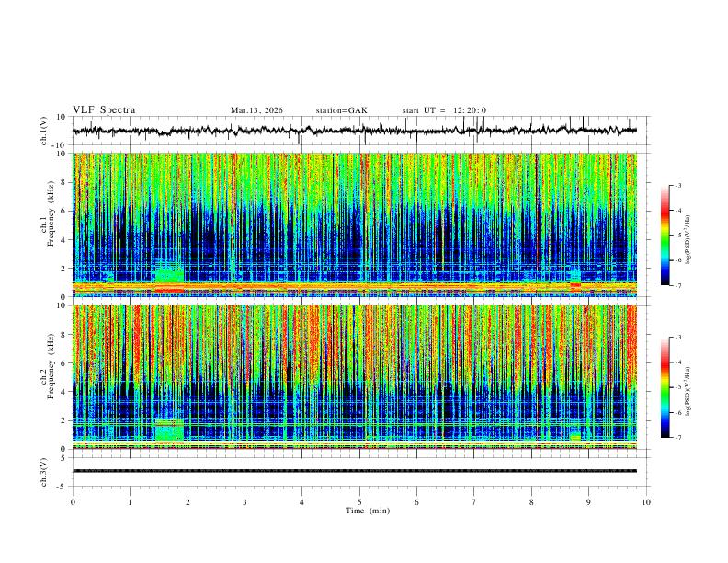Screen dimensions: 728x563
Task: Click the time axis tick label "6"
Action: (x=416, y=502)
